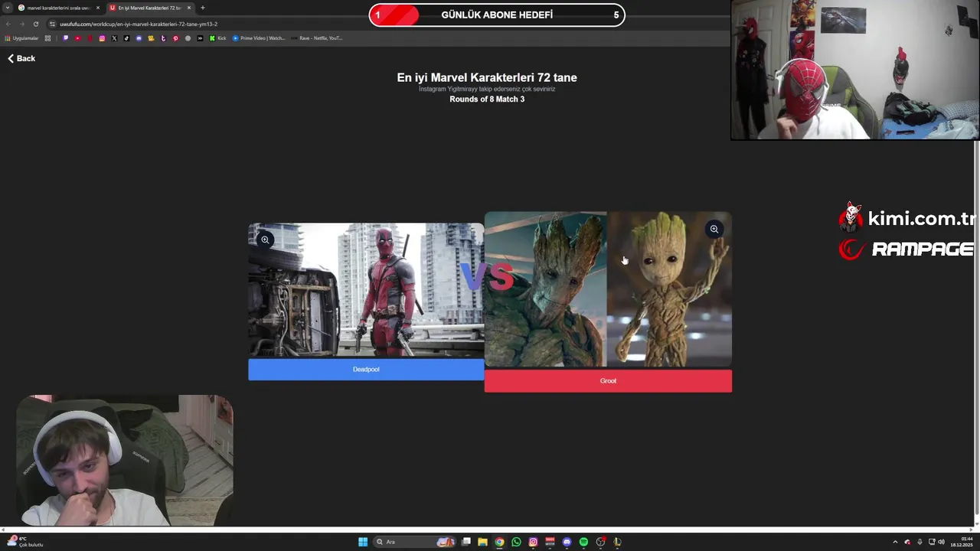This screenshot has height=551, width=980.
Task: Open the TikTok bookmark
Action: pyautogui.click(x=126, y=38)
